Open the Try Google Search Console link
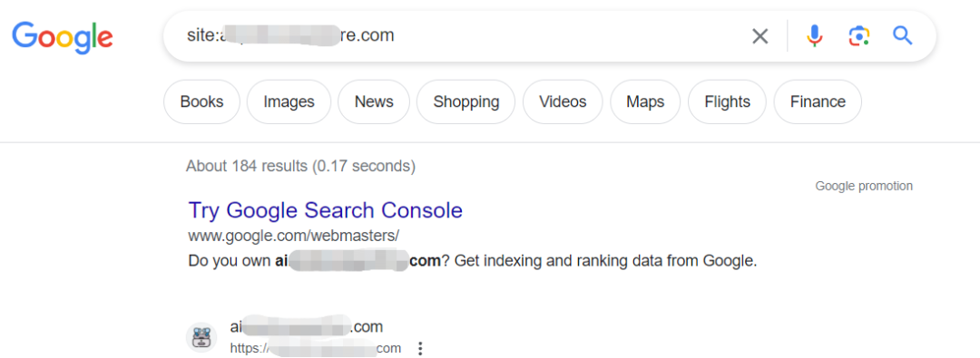 [325, 210]
